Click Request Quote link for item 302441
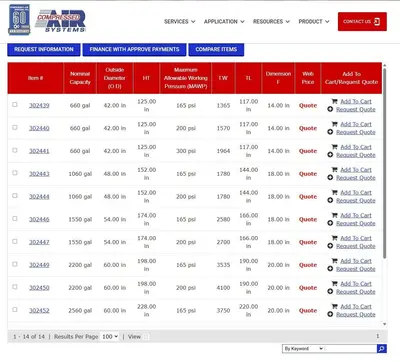 pos(356,155)
